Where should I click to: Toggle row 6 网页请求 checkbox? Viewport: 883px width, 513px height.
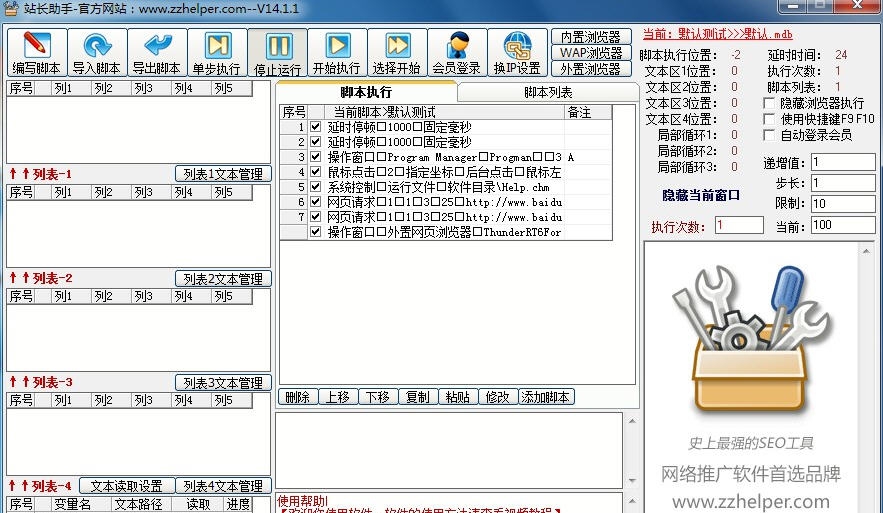click(315, 202)
